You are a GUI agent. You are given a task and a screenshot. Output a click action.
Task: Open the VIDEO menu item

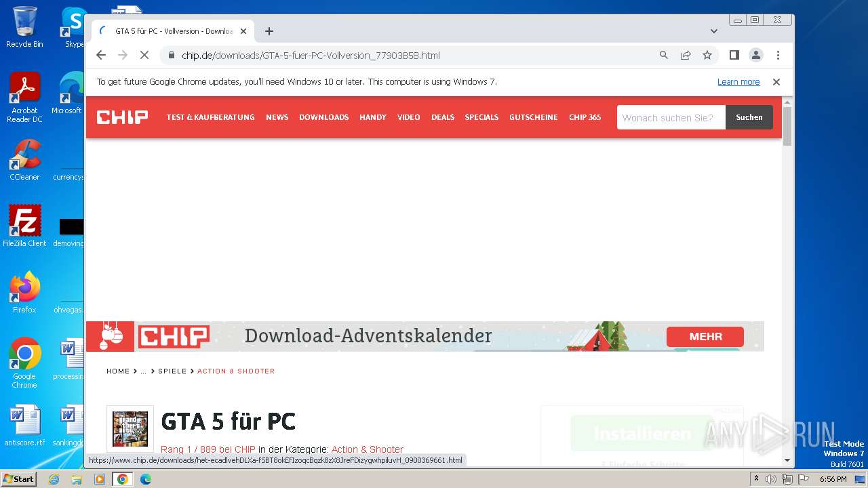point(409,117)
